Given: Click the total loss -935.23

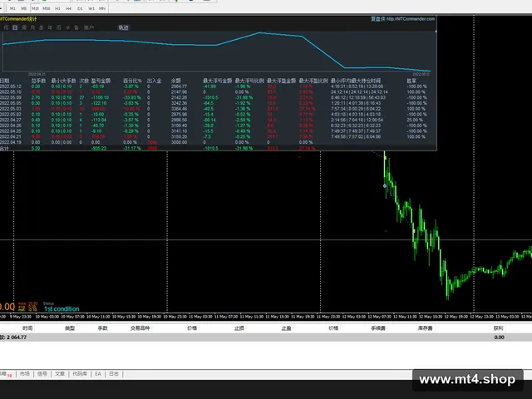Looking at the screenshot, I should coord(99,148).
